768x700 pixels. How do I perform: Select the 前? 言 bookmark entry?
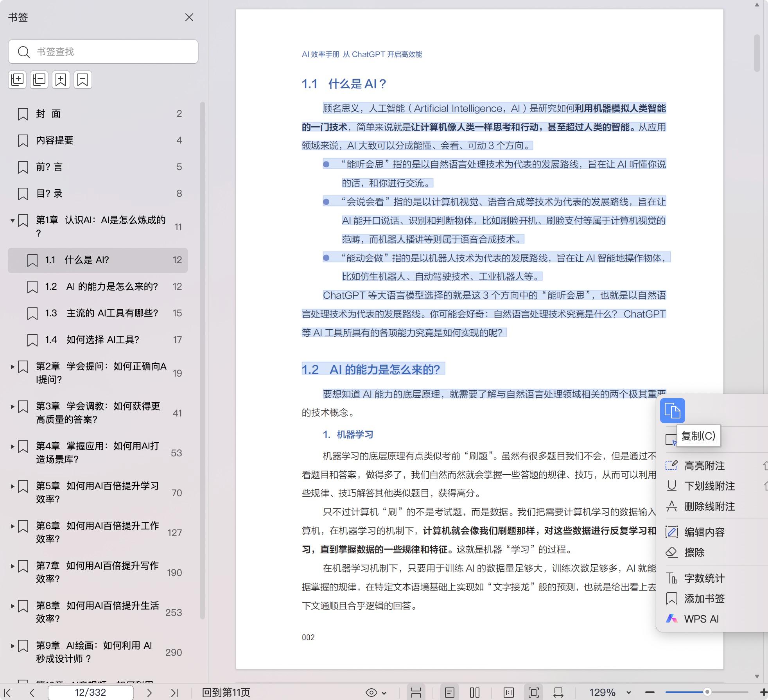(98, 167)
